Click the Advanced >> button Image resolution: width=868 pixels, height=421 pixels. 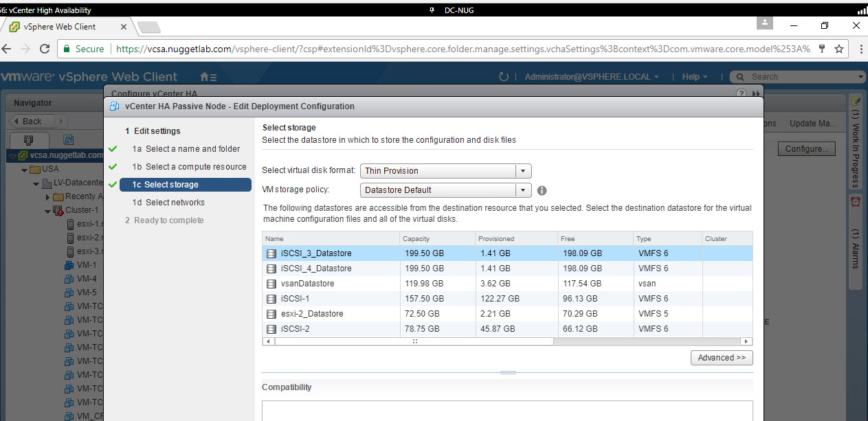[x=721, y=358]
